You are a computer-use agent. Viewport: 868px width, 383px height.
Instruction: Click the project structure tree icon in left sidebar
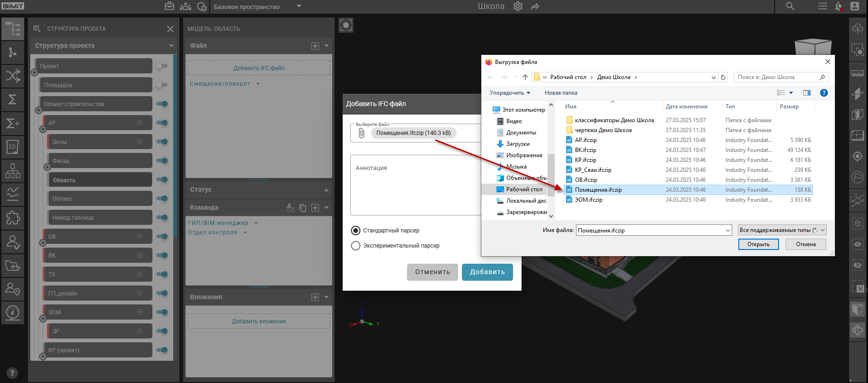(13, 29)
